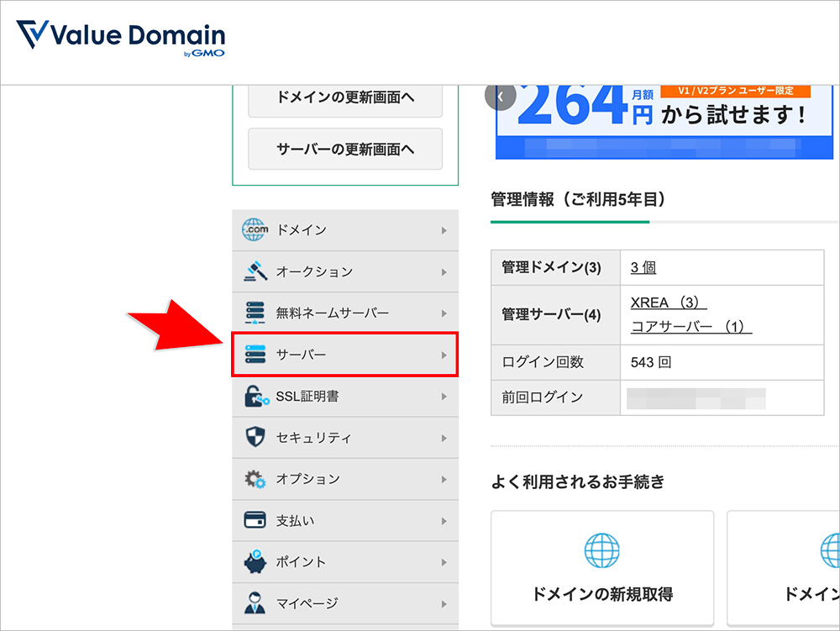Click the auction gavel icon
The image size is (840, 631).
point(255,271)
